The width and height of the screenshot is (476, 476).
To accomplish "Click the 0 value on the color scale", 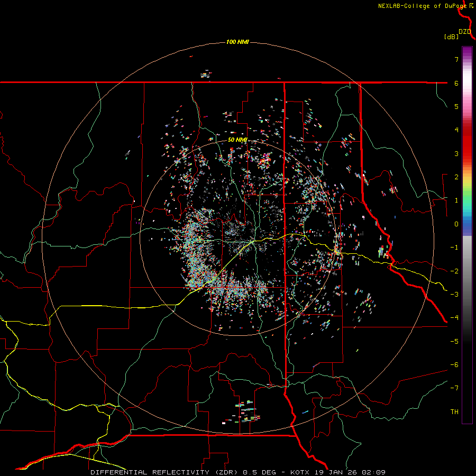I will tap(456, 224).
